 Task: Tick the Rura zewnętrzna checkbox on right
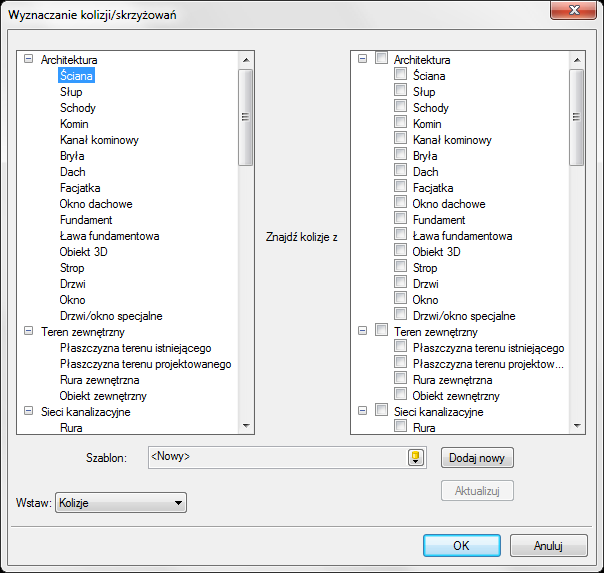[401, 378]
